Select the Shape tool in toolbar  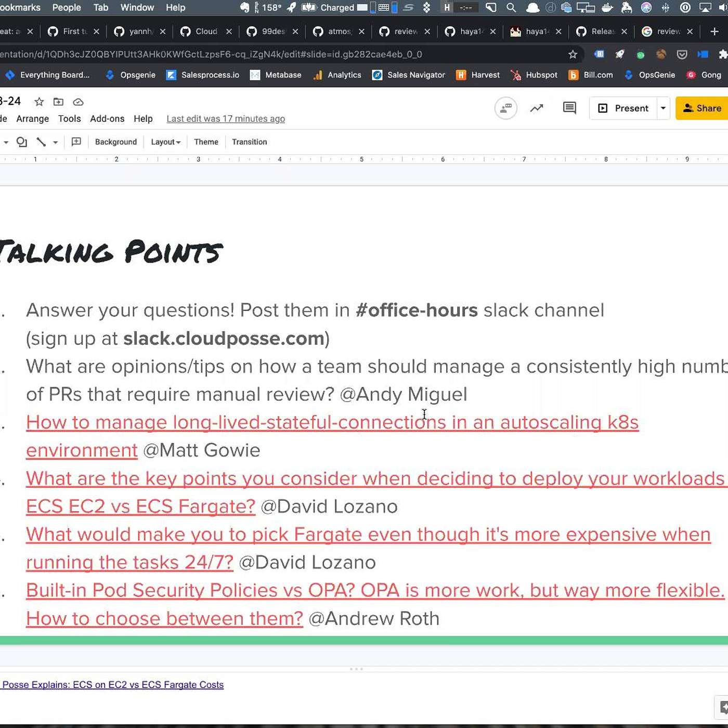[x=22, y=142]
